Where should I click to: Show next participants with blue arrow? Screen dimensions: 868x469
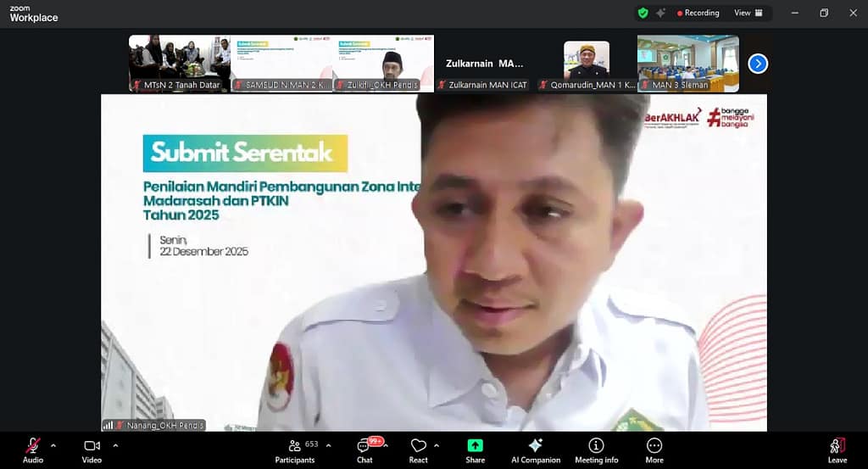click(x=758, y=64)
